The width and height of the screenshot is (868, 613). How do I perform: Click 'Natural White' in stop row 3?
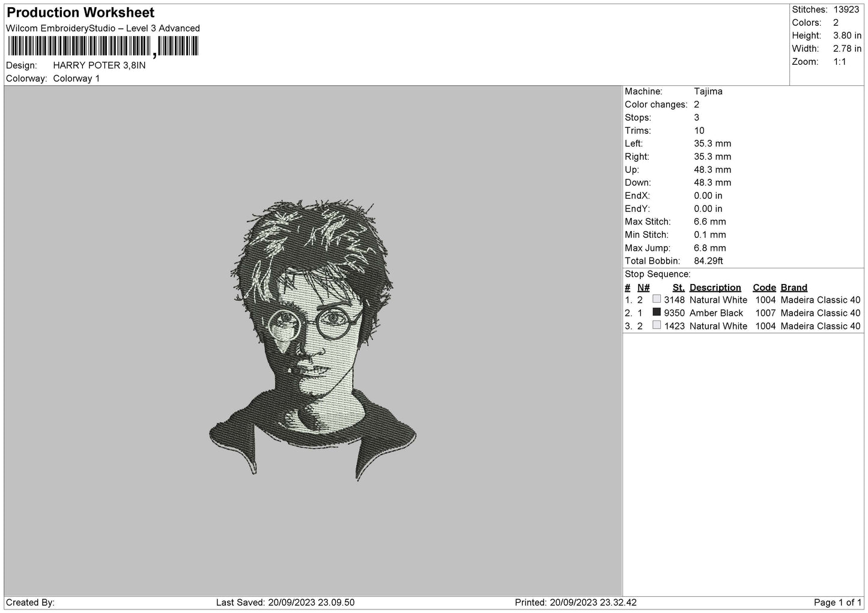(718, 326)
